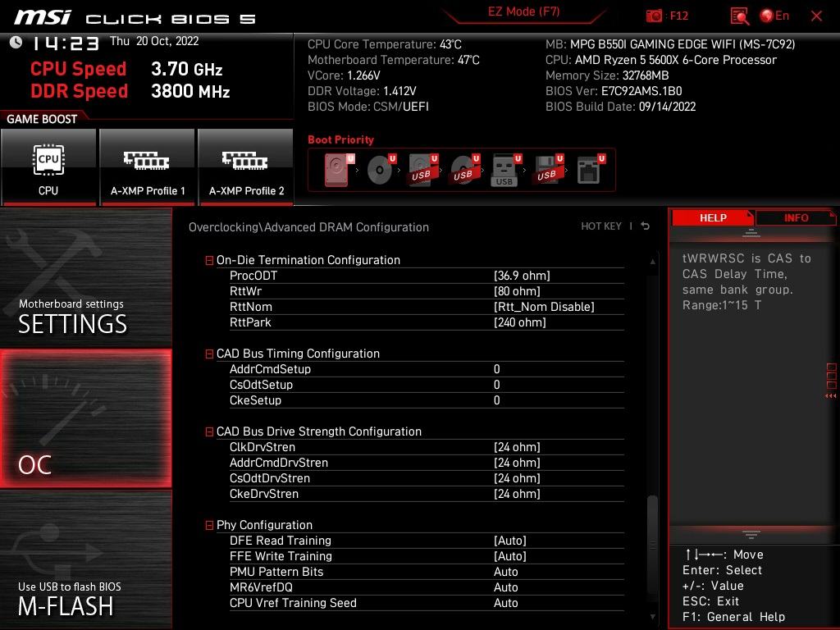
Task: Click the CsOdtSetup setting label
Action: (261, 385)
